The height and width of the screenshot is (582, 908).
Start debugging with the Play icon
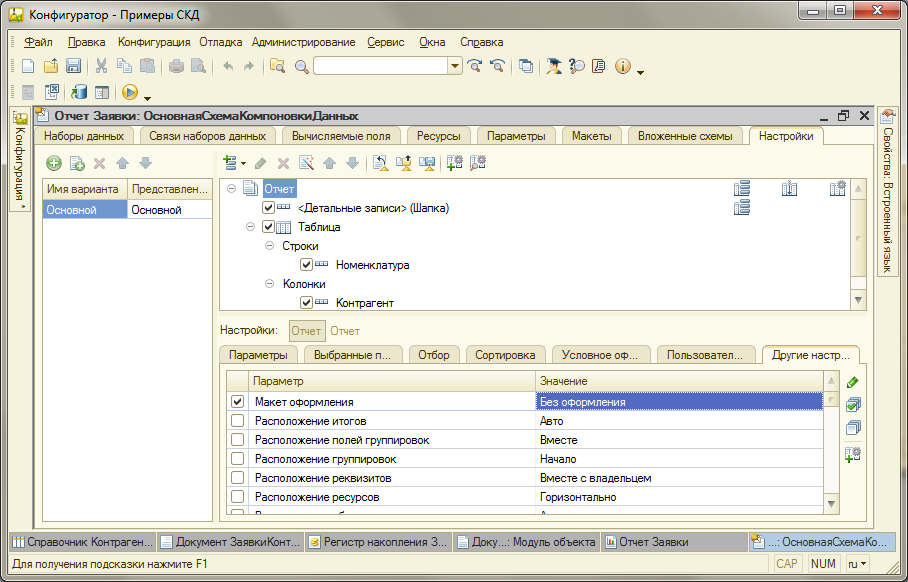coord(130,92)
